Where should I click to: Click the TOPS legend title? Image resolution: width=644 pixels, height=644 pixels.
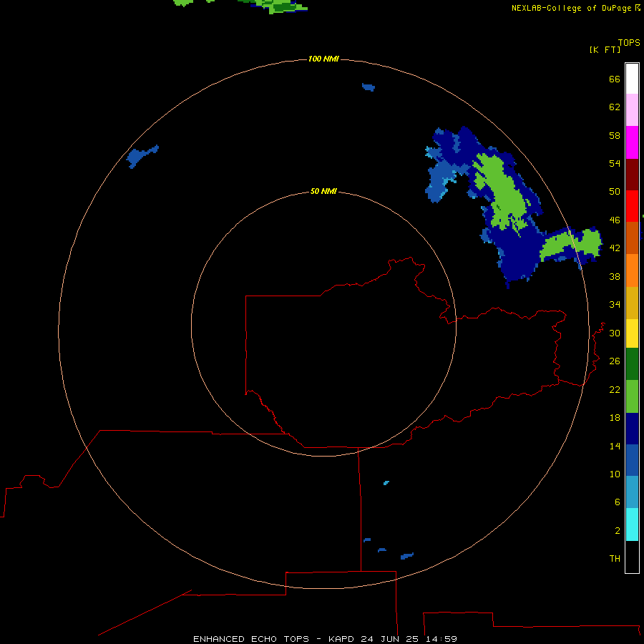[x=629, y=42]
